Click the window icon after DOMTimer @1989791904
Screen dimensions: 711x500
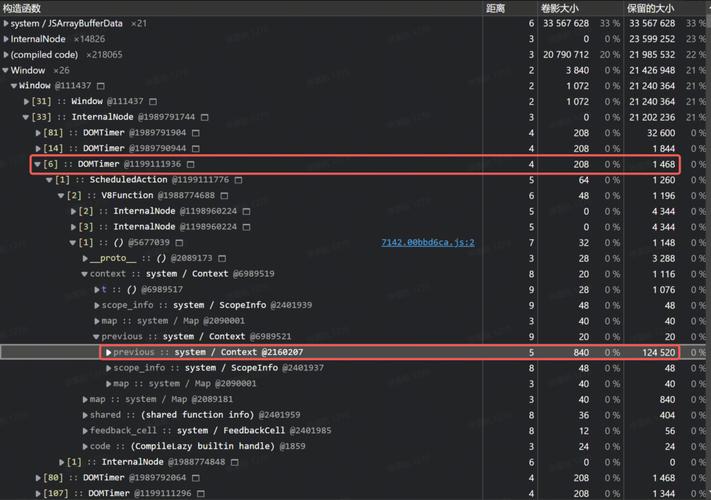click(x=195, y=133)
